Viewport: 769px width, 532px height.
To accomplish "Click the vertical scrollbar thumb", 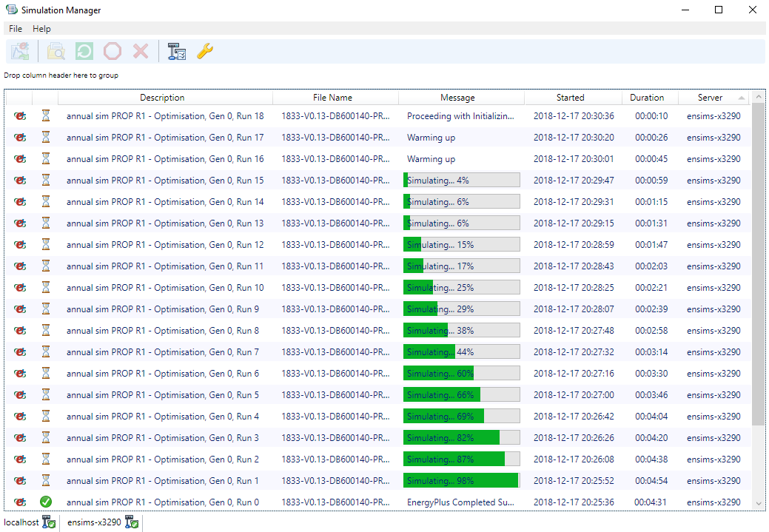I will coord(759,264).
